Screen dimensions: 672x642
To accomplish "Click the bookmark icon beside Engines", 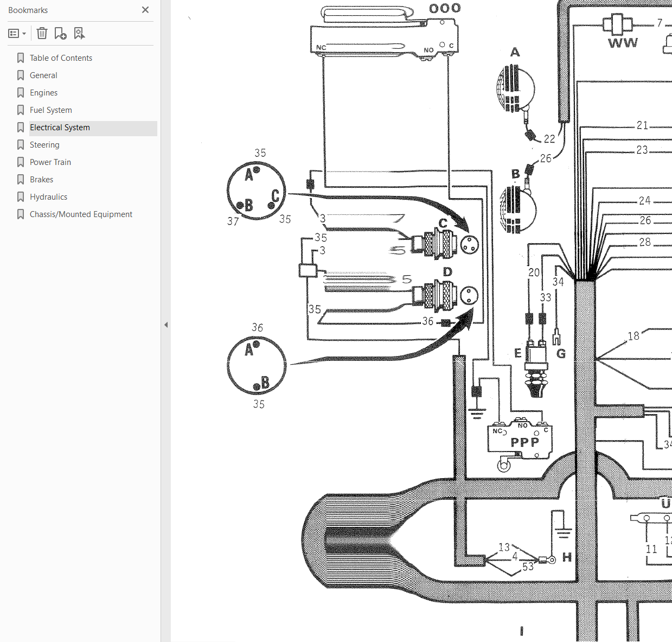I will tap(21, 93).
